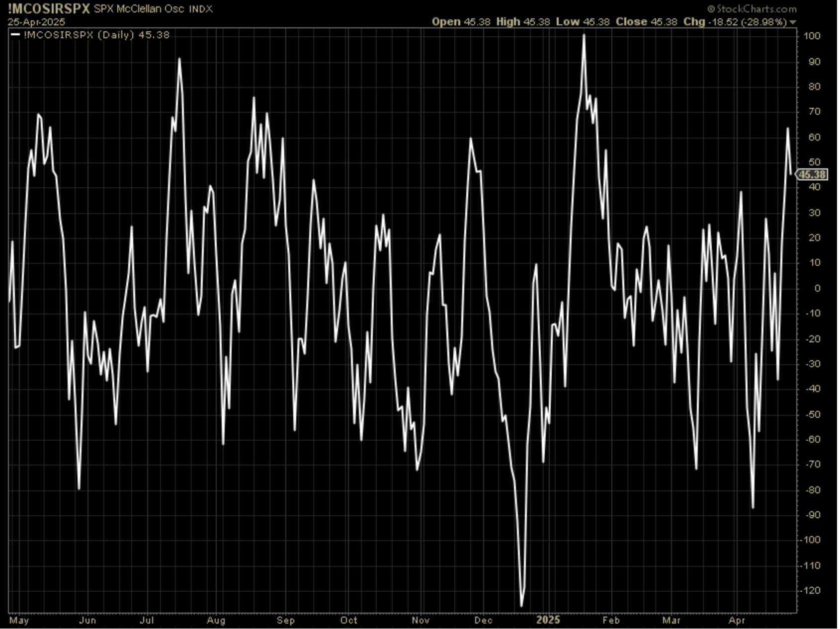Click the 45.38 current value tag on axis
The width and height of the screenshot is (840, 629).
[812, 175]
